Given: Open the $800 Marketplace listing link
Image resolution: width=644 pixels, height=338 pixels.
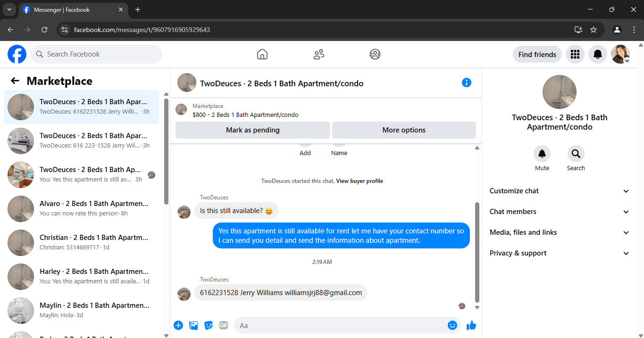Looking at the screenshot, I should click(245, 115).
